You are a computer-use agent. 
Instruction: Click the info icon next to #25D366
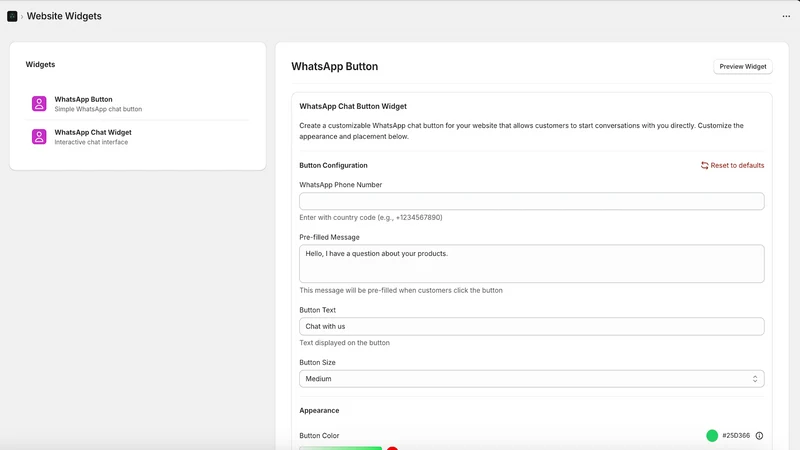pos(759,436)
